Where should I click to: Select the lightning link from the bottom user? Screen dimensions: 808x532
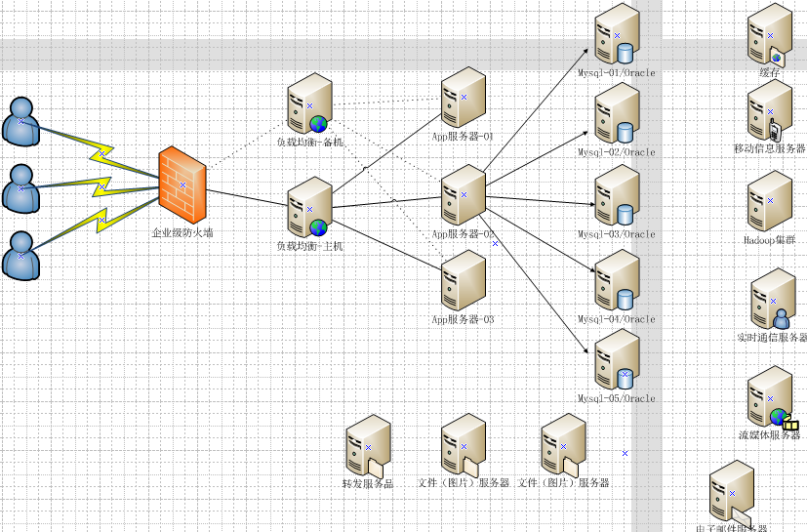tap(103, 220)
